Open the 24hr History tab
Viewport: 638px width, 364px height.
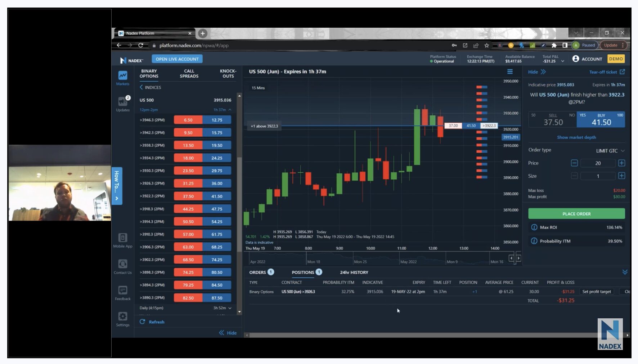tap(353, 272)
